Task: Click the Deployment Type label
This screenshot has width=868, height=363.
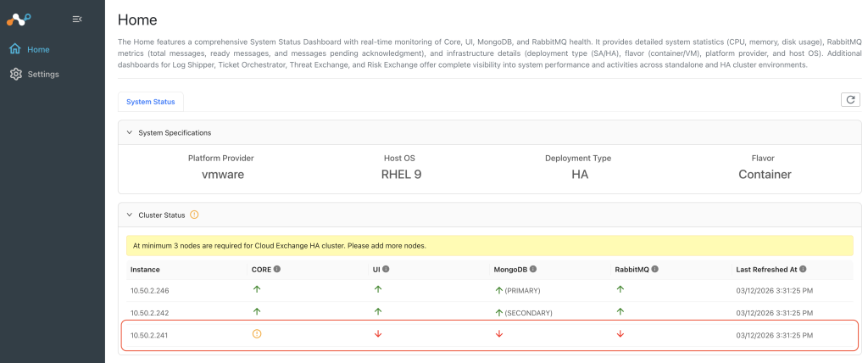Action: click(578, 158)
